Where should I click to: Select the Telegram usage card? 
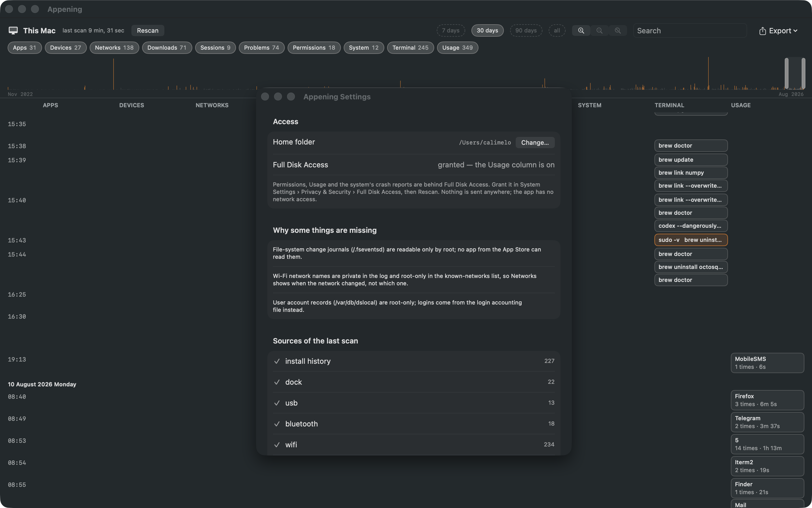pyautogui.click(x=767, y=422)
